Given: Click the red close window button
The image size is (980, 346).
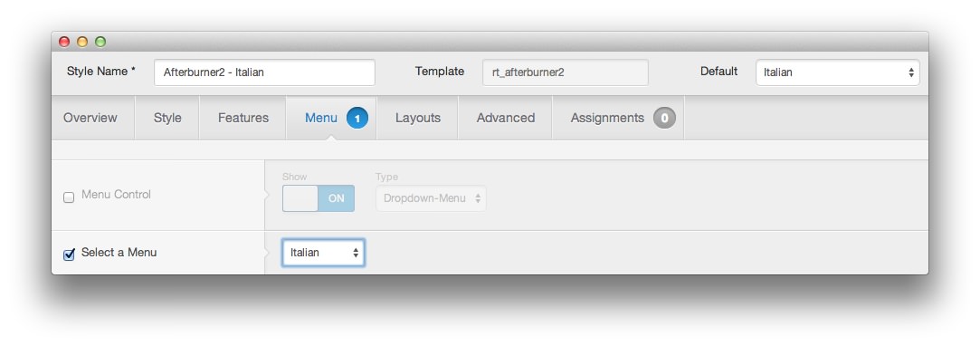Looking at the screenshot, I should point(64,42).
